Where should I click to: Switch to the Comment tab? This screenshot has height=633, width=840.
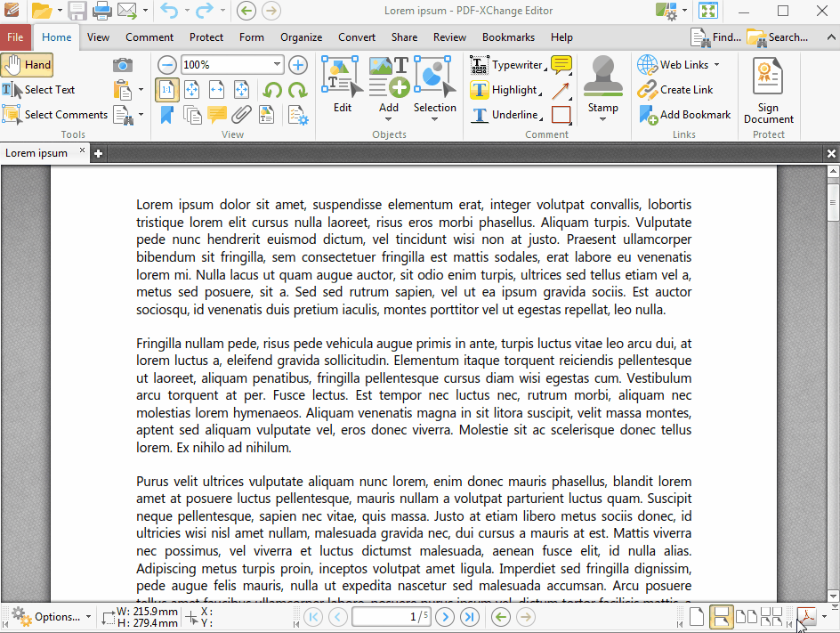pyautogui.click(x=149, y=37)
